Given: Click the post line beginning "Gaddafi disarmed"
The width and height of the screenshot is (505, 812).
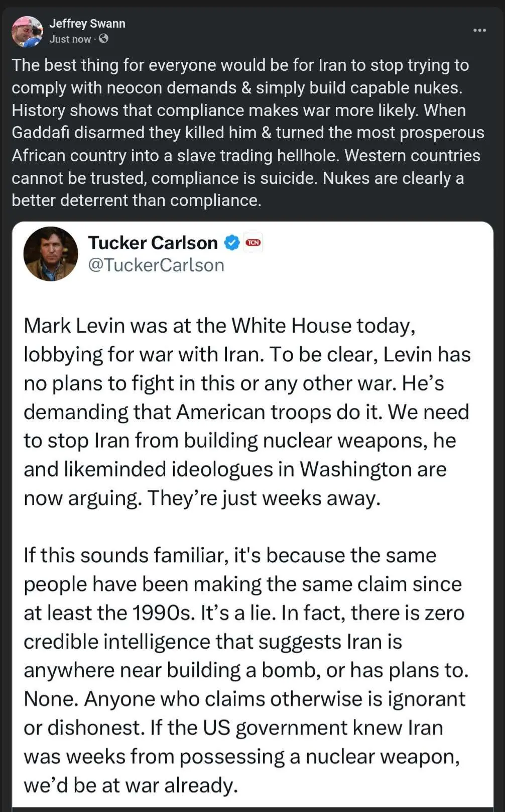Looking at the screenshot, I should click(x=248, y=133).
